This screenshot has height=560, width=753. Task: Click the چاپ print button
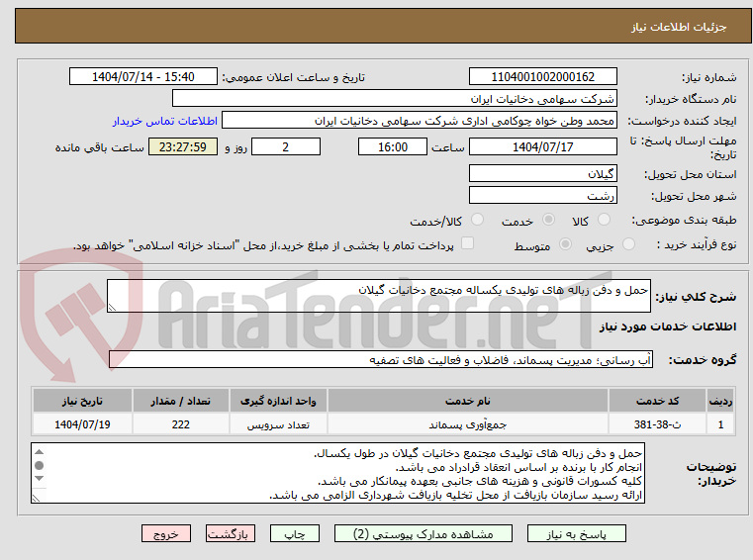295,533
